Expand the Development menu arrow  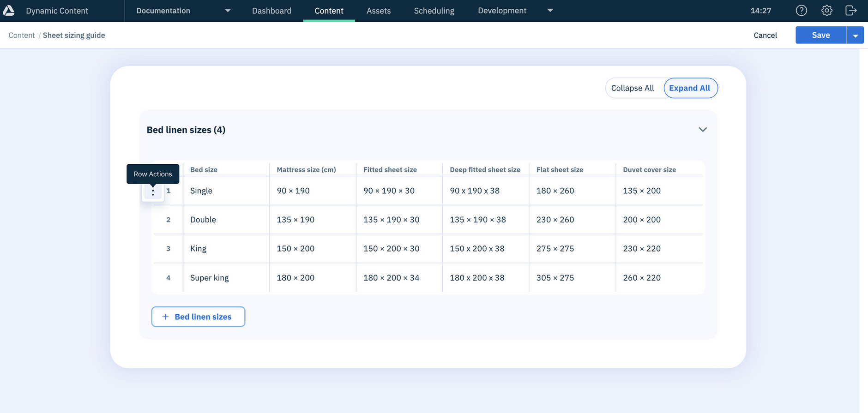coord(550,11)
